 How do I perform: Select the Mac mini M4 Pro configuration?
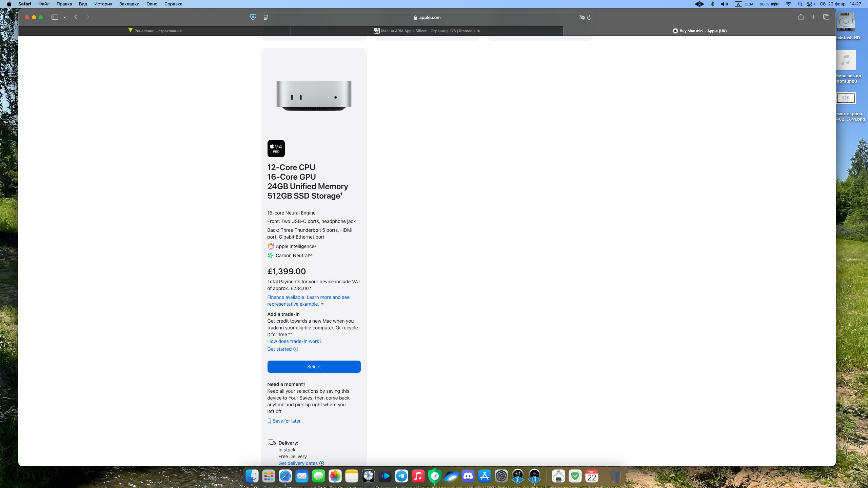tap(314, 366)
